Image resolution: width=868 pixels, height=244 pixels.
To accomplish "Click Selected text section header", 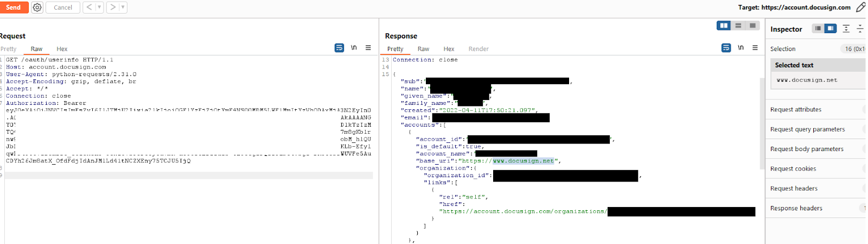I will coord(818,65).
